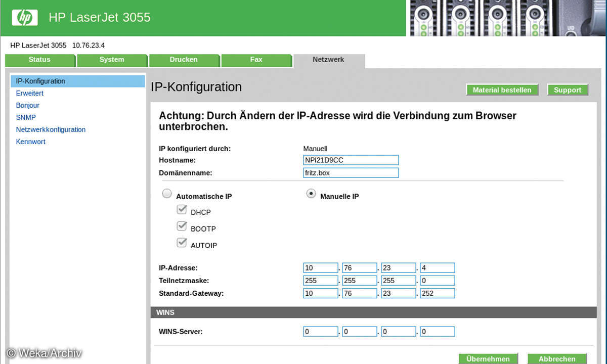Click the Standard-Gateway field containing 252
The width and height of the screenshot is (607, 364).
[x=437, y=293]
